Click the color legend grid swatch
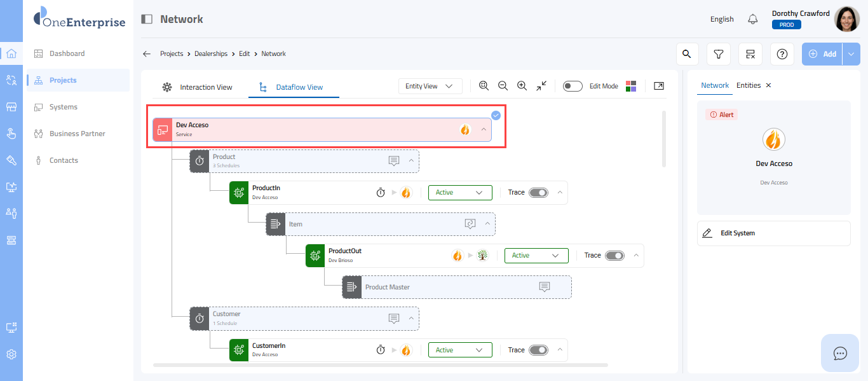Screen dimensions: 868x381 pos(631,86)
